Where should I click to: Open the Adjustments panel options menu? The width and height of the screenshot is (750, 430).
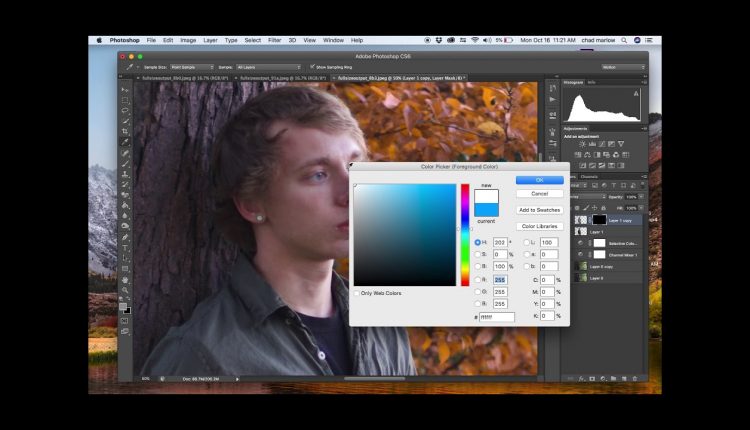click(x=644, y=129)
